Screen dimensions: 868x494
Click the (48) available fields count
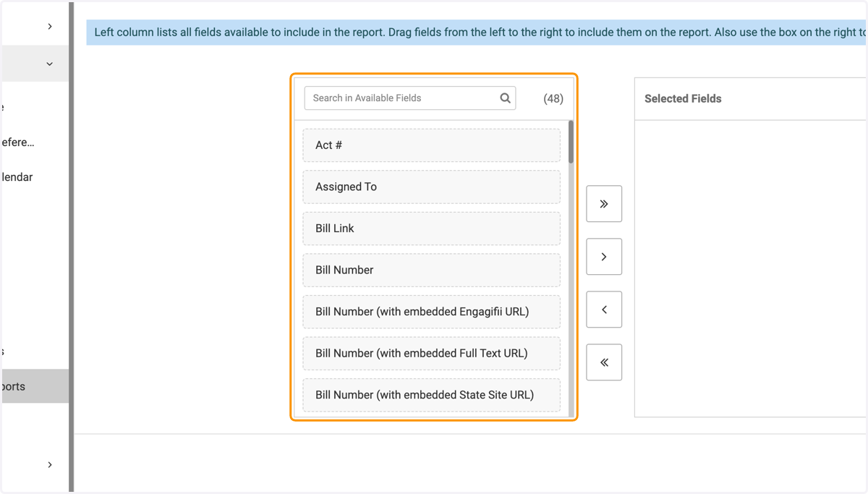pos(553,98)
